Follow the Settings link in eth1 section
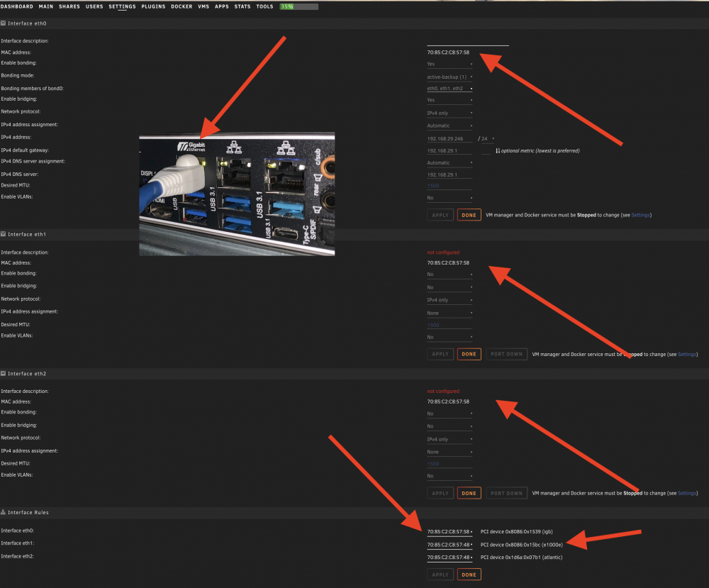This screenshot has height=588, width=709. pos(687,354)
